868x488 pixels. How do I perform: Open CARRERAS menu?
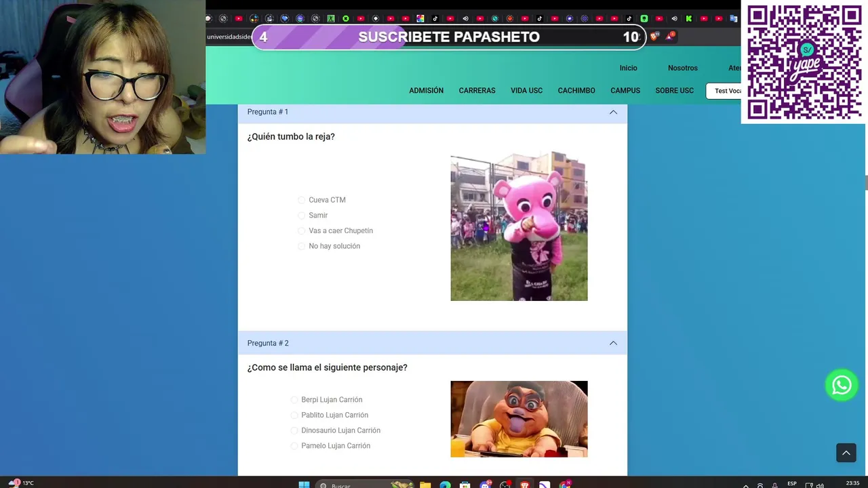click(x=477, y=91)
